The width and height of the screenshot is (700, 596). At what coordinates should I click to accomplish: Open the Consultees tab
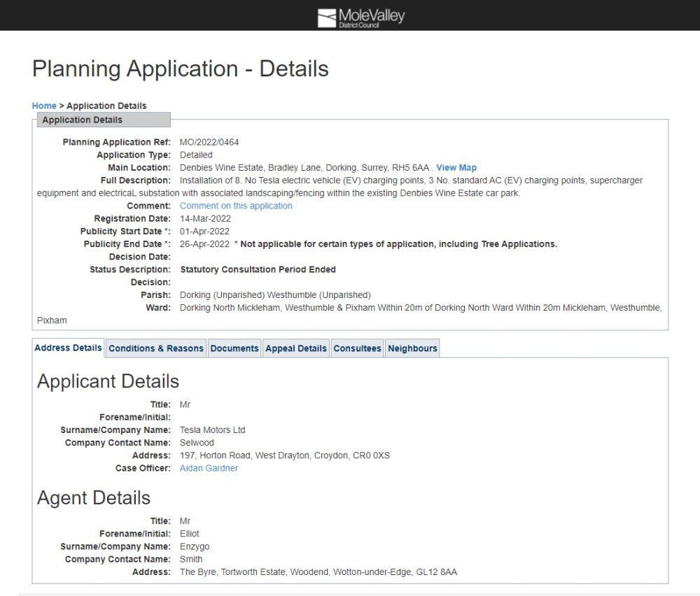coord(357,348)
